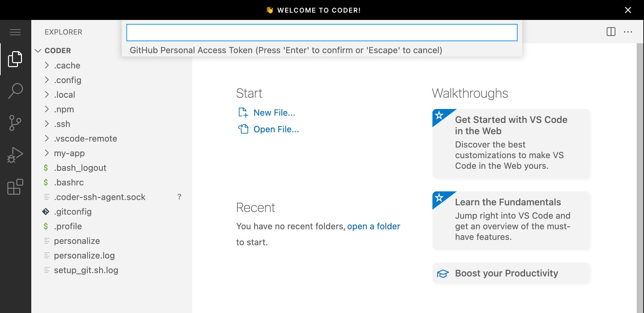Open the Search view icon

[x=15, y=90]
